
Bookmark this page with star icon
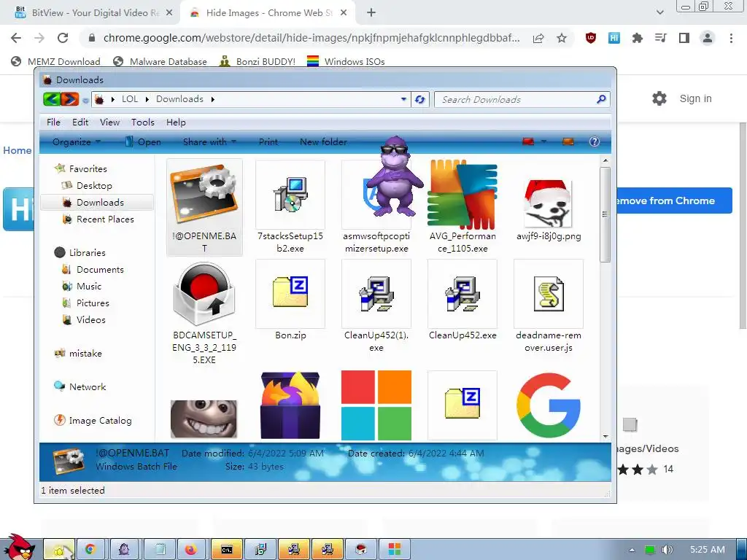pos(562,38)
